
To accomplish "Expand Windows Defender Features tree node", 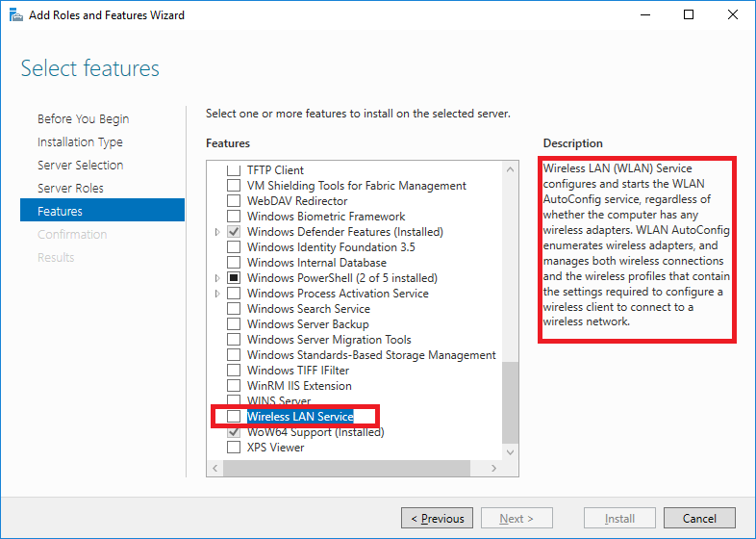I will [x=217, y=232].
